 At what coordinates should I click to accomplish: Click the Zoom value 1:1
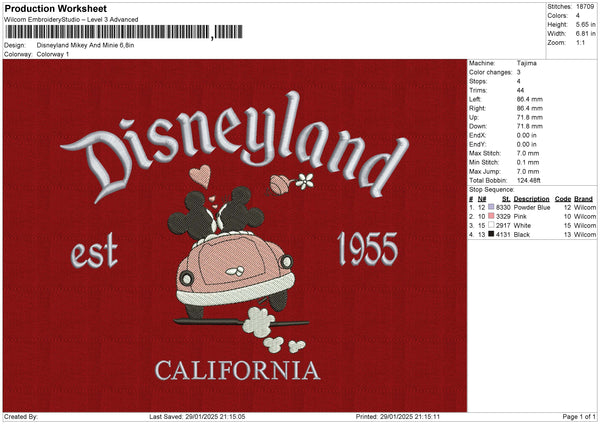[x=580, y=42]
